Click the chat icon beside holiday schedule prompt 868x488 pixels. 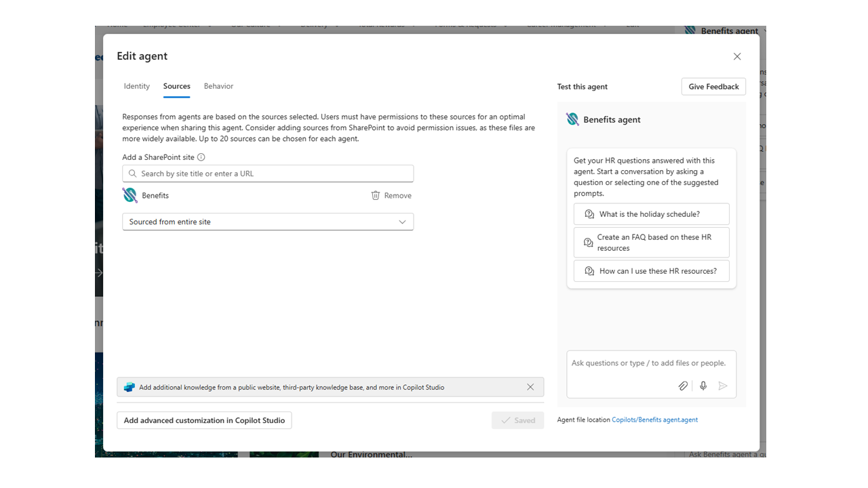pos(589,214)
